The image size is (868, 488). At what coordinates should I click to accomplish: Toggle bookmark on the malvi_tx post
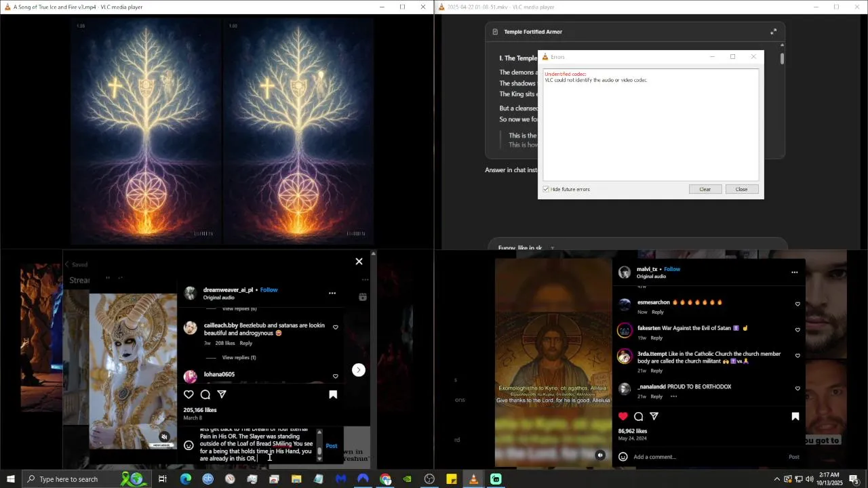coord(795,416)
